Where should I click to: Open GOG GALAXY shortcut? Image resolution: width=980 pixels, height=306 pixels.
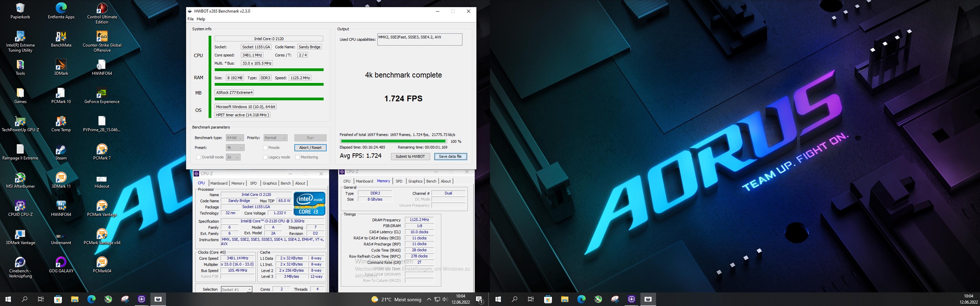(x=61, y=265)
